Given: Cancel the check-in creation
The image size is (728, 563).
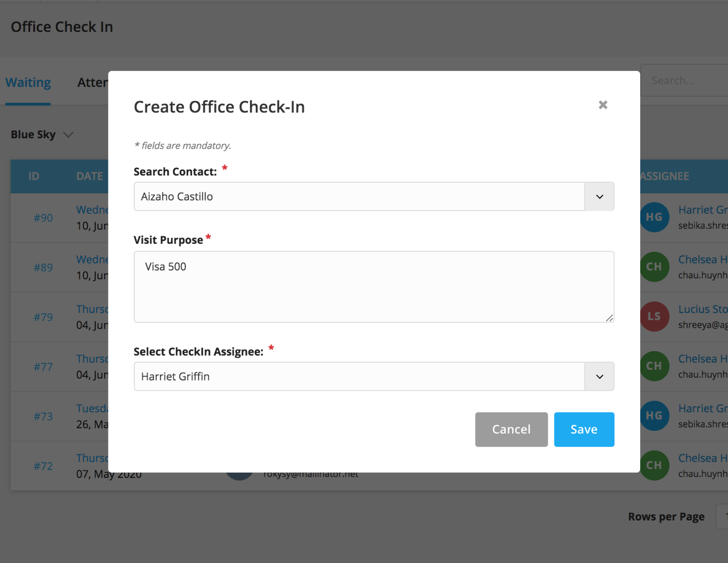Looking at the screenshot, I should point(511,429).
